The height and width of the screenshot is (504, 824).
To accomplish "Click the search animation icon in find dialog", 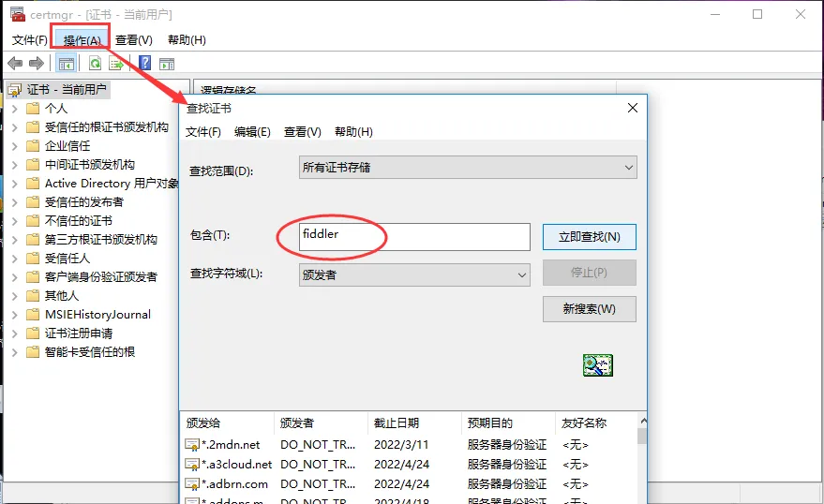I will 597,365.
